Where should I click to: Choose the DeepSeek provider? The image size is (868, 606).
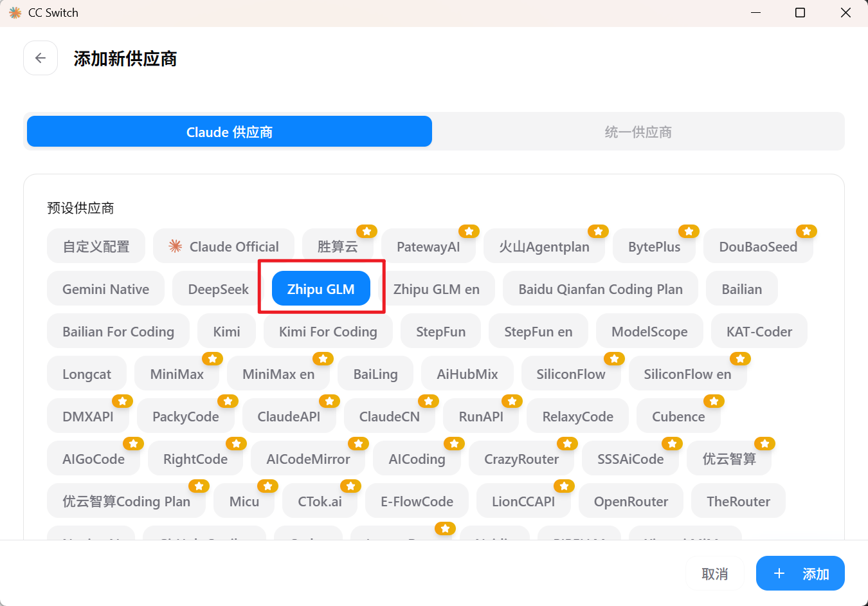click(x=218, y=289)
